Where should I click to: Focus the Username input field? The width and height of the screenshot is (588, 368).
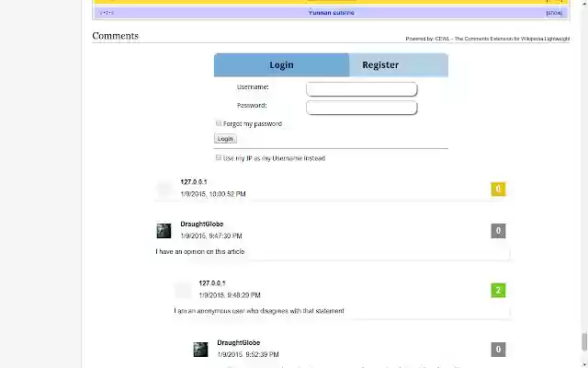tap(361, 89)
